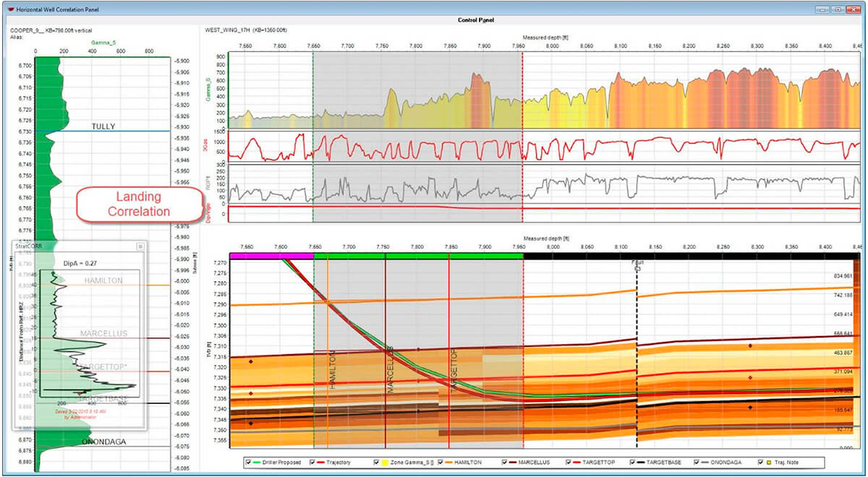Maximize the Horizontal Well Correlation Panel window
Viewport: 868px width, 477px height.
point(838,9)
